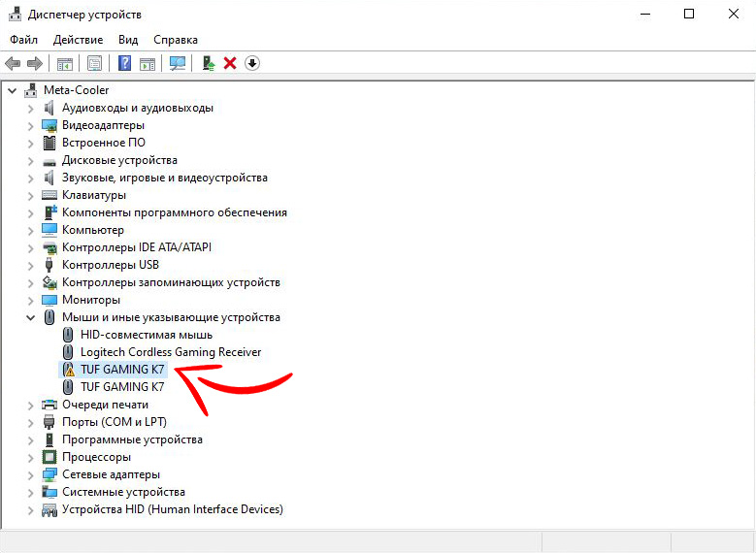Image resolution: width=756 pixels, height=553 pixels.
Task: Expand the Контроллеры USB category arrow
Action: click(x=31, y=266)
